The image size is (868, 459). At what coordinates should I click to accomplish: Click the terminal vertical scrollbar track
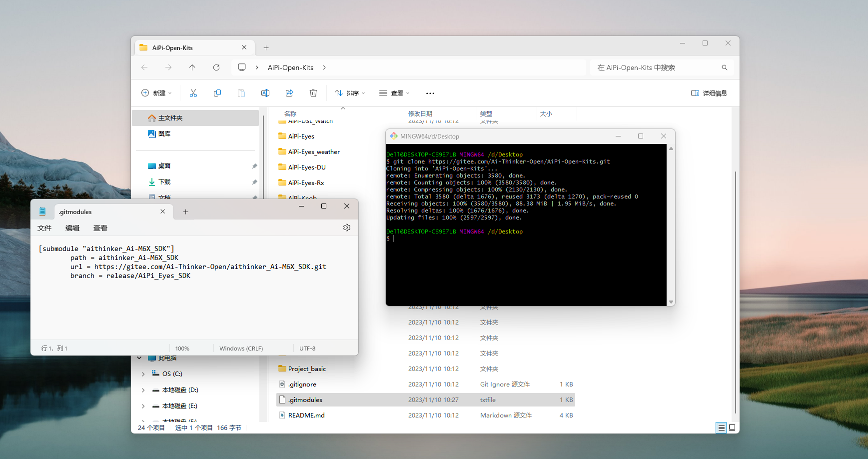[x=671, y=225]
